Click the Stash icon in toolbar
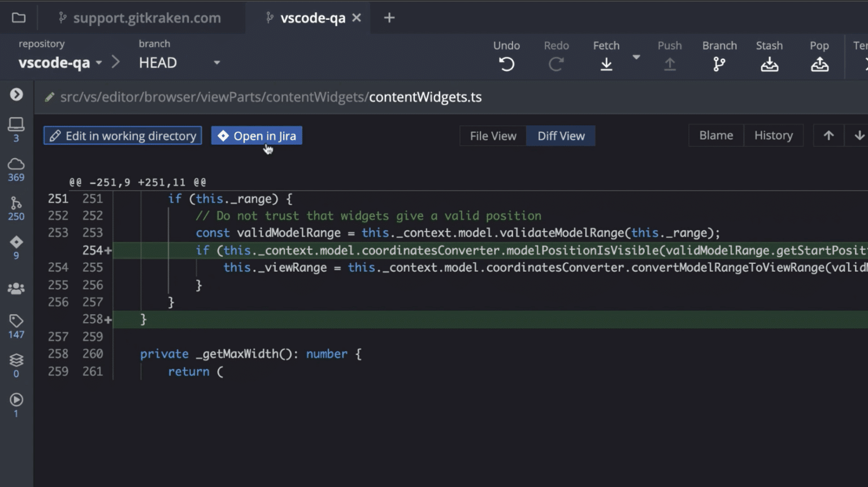 769,64
